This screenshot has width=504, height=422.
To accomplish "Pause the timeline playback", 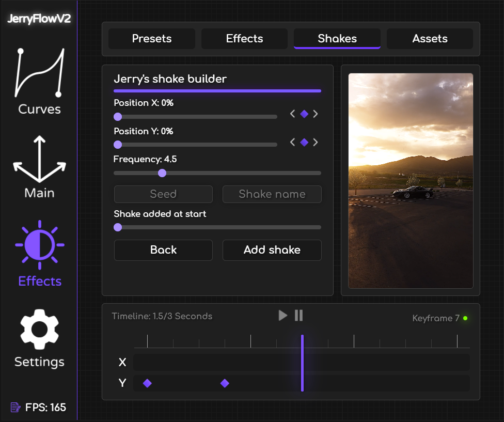I will tap(298, 316).
